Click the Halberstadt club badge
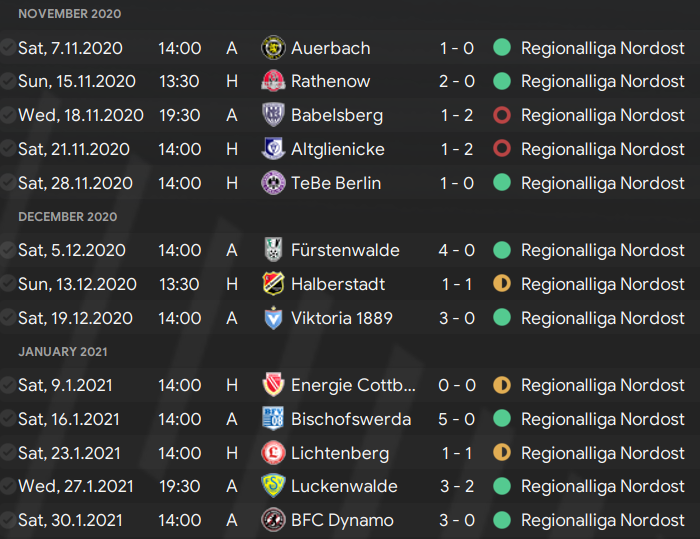The image size is (700, 539). (x=273, y=284)
